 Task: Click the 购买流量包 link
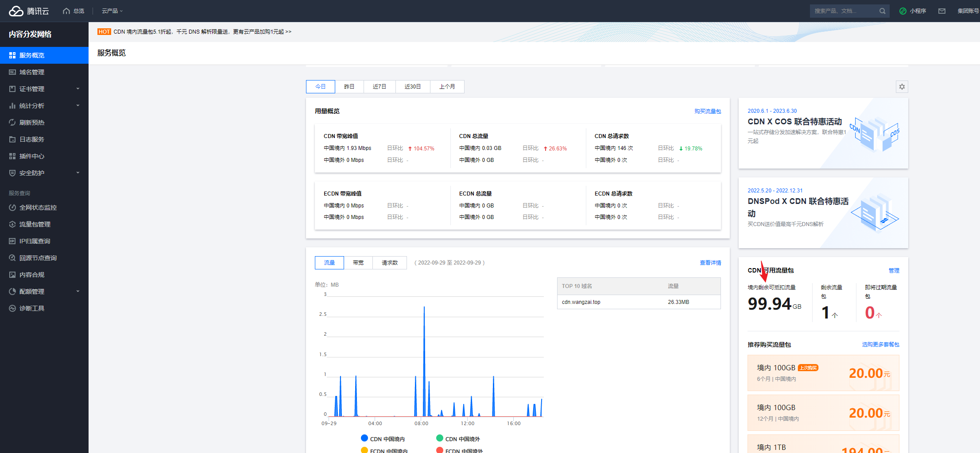tap(707, 111)
